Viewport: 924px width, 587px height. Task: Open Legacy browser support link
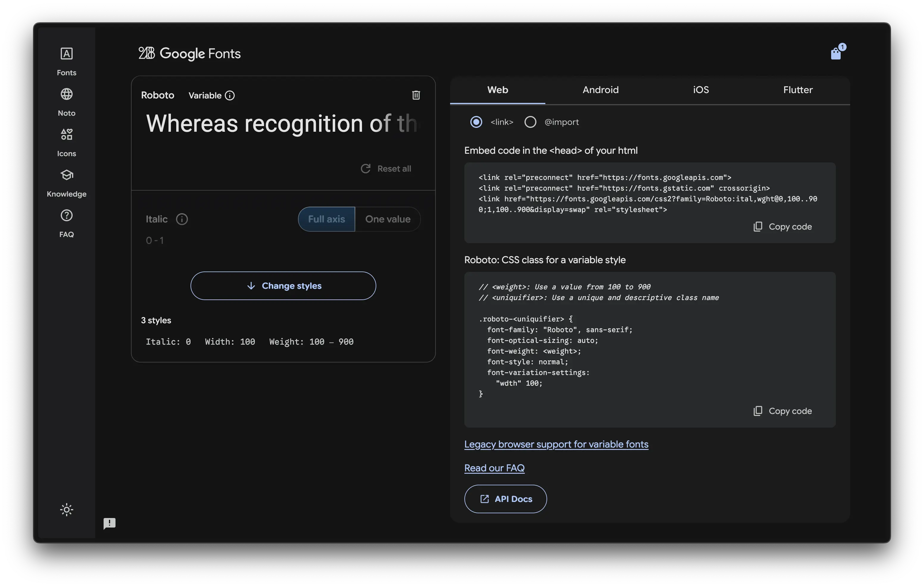click(x=556, y=444)
